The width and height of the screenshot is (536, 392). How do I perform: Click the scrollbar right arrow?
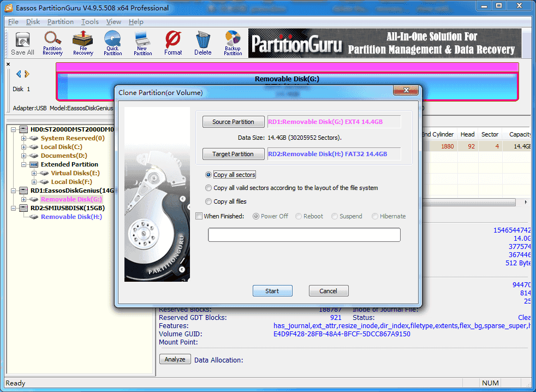526,202
